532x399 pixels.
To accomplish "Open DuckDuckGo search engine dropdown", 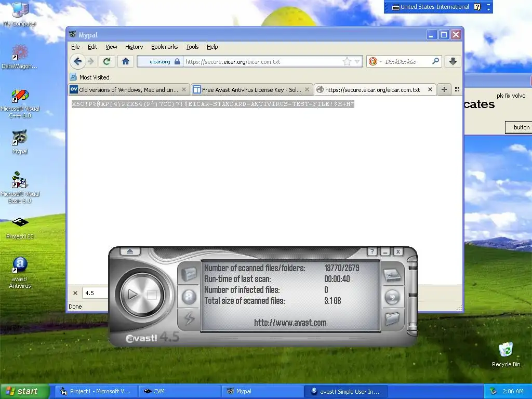I will 375,61.
